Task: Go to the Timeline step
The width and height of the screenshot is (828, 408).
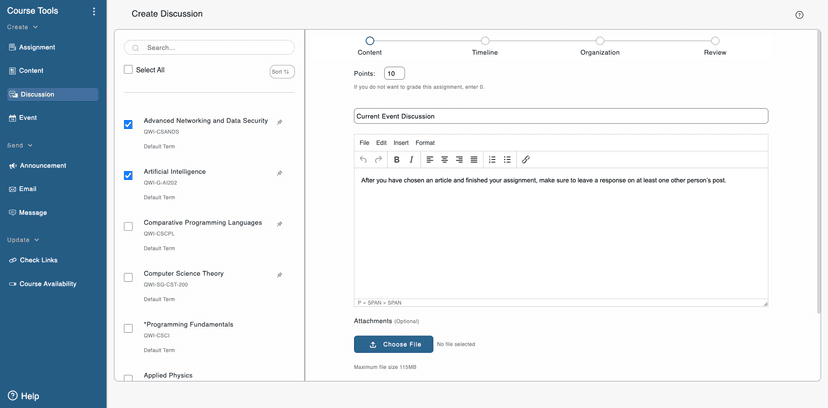Action: (x=485, y=41)
